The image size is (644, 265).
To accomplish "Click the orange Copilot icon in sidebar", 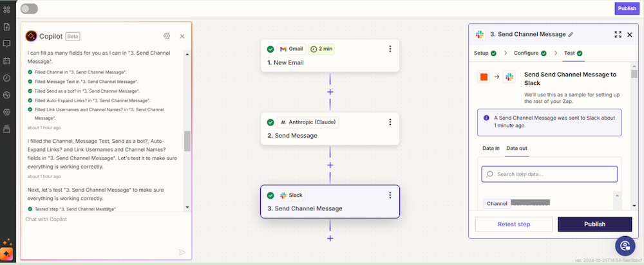I will click(x=6, y=254).
